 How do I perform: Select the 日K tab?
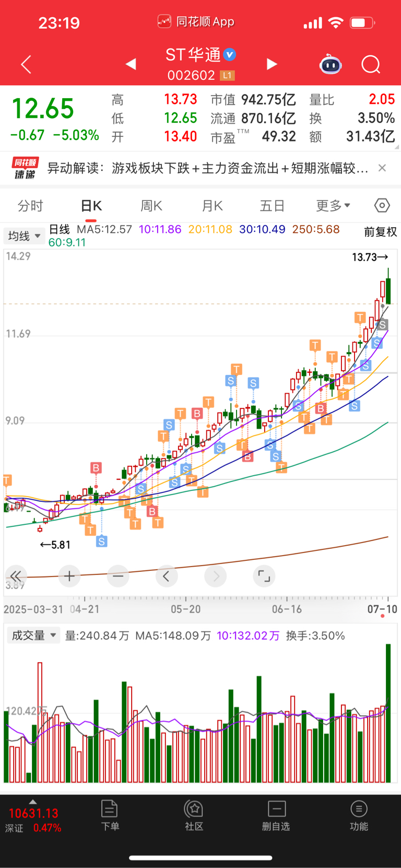[x=91, y=206]
